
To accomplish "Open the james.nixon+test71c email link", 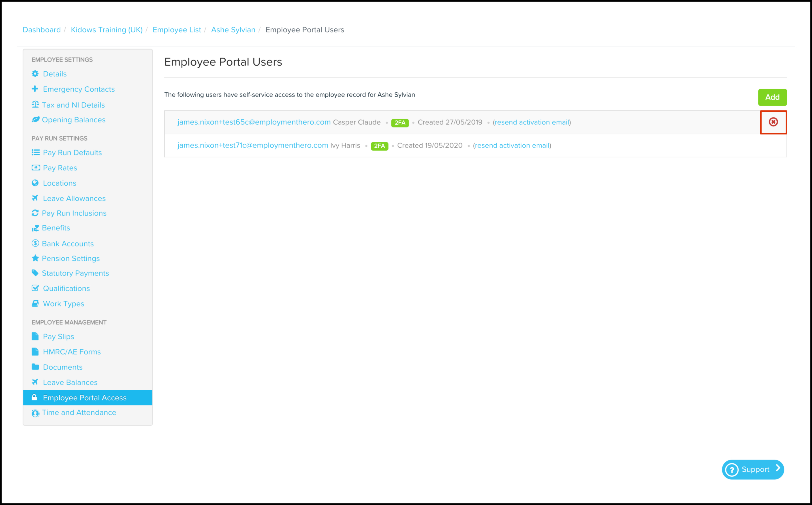I will click(253, 145).
